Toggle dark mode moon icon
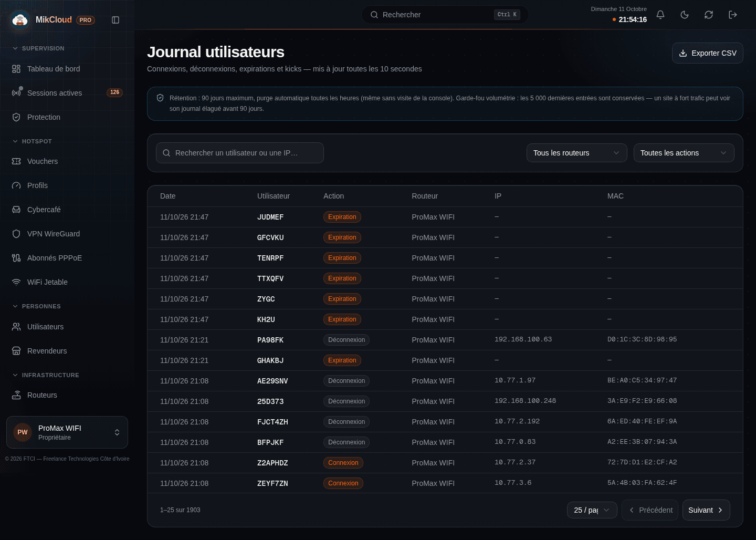 pos(685,15)
